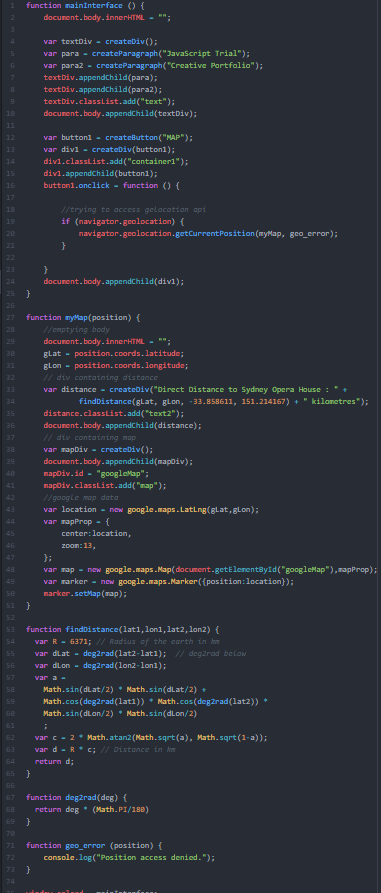The image size is (381, 893).
Task: Select line number 12 in gutter
Action: (x=11, y=137)
